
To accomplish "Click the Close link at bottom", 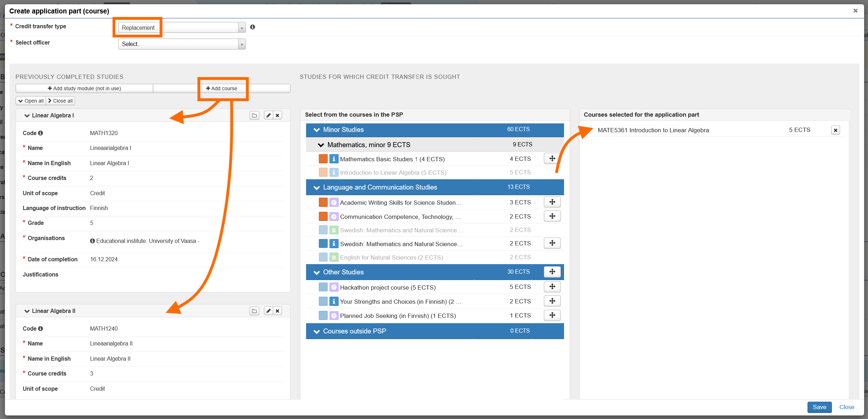I will pos(846,407).
